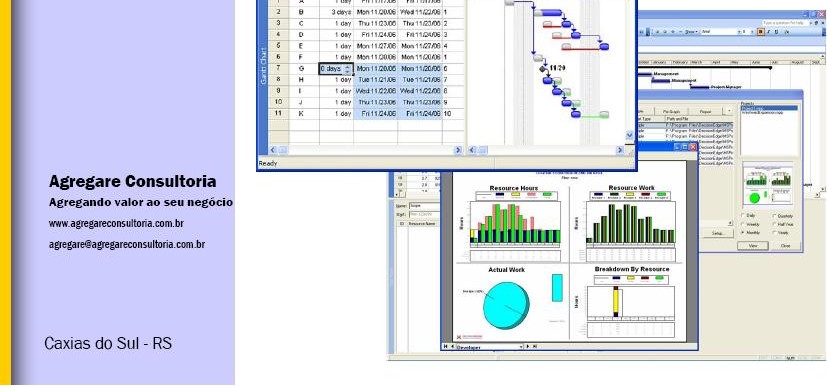Open the Pie Graph tab
The height and width of the screenshot is (387, 827).
pos(671,112)
